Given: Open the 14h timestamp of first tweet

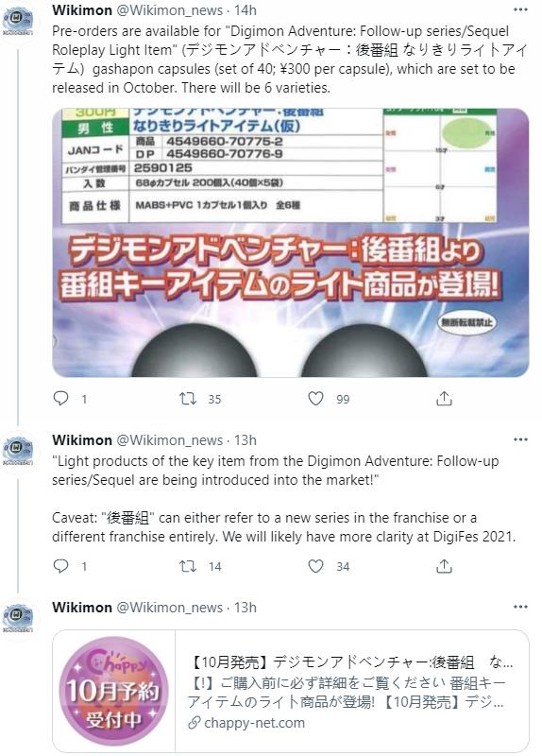Looking at the screenshot, I should [x=246, y=9].
